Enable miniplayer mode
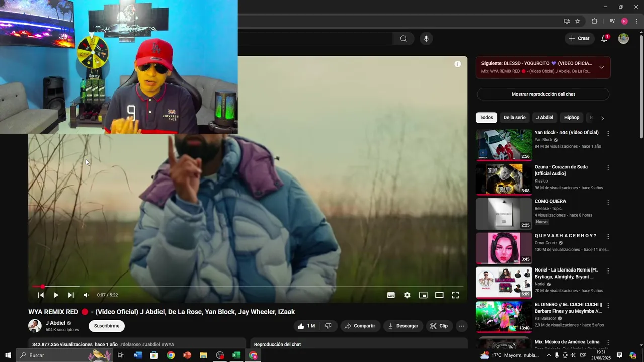Viewport: 644px width, 362px height. pos(423,295)
